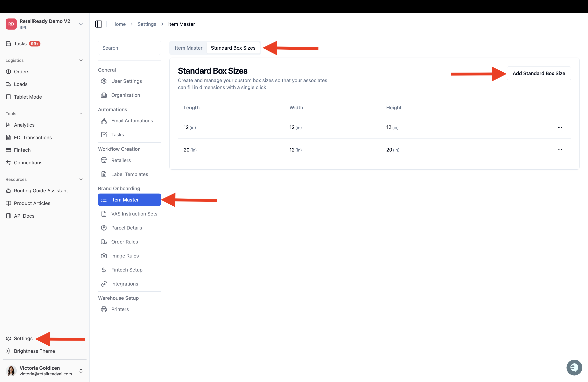Open the Victoria Goldizen account menu chevron
Screen dimensions: 588x382
[x=81, y=371]
